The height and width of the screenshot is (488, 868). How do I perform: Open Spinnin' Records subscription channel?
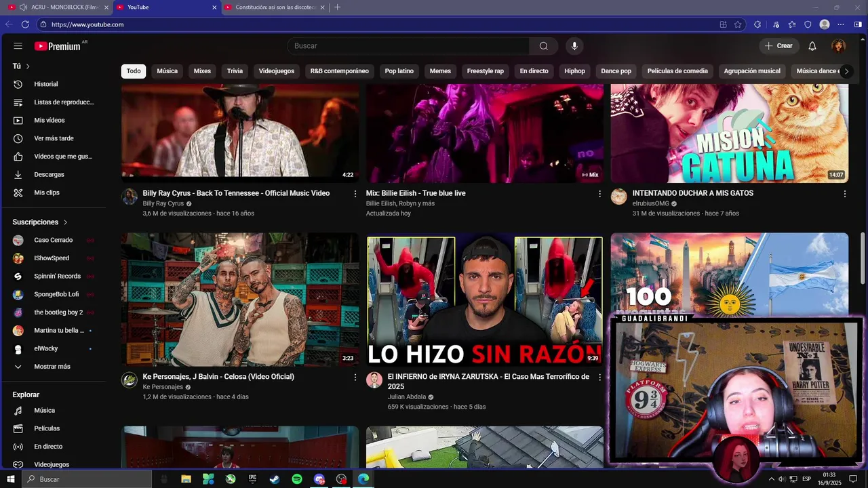pyautogui.click(x=53, y=277)
